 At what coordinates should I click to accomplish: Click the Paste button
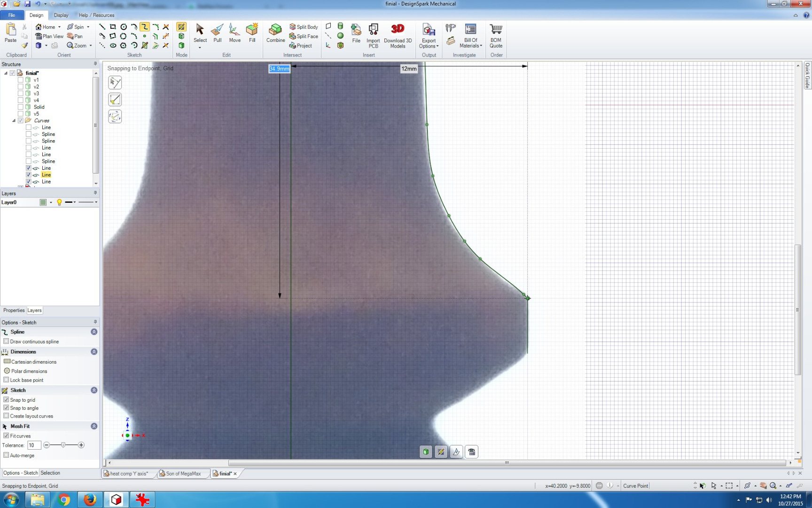[x=11, y=33]
